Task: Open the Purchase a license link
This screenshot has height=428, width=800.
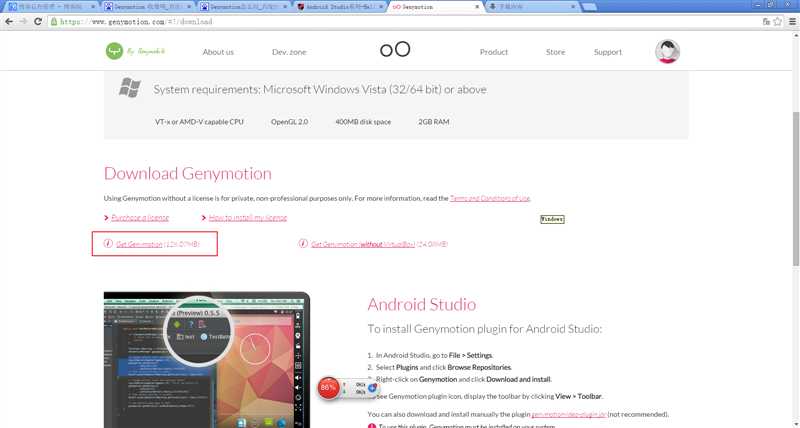Action: (x=140, y=218)
